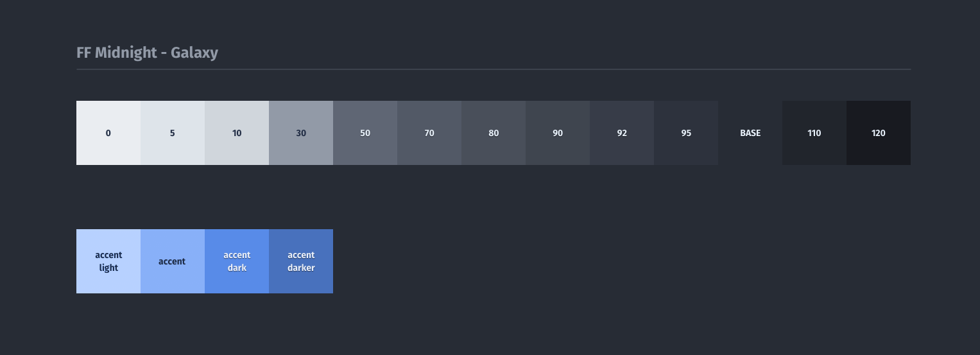Pick the dark swatch labeled 110
Viewport: 980px width, 355px height.
[x=814, y=133]
